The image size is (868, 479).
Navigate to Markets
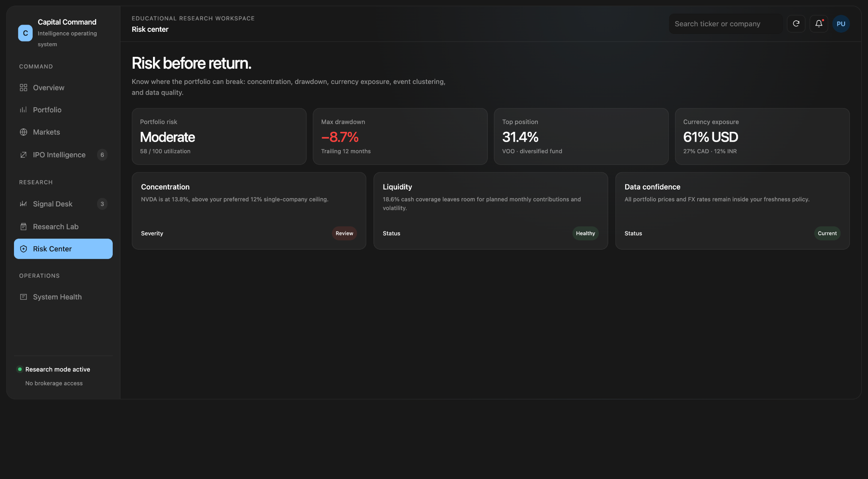(63, 132)
